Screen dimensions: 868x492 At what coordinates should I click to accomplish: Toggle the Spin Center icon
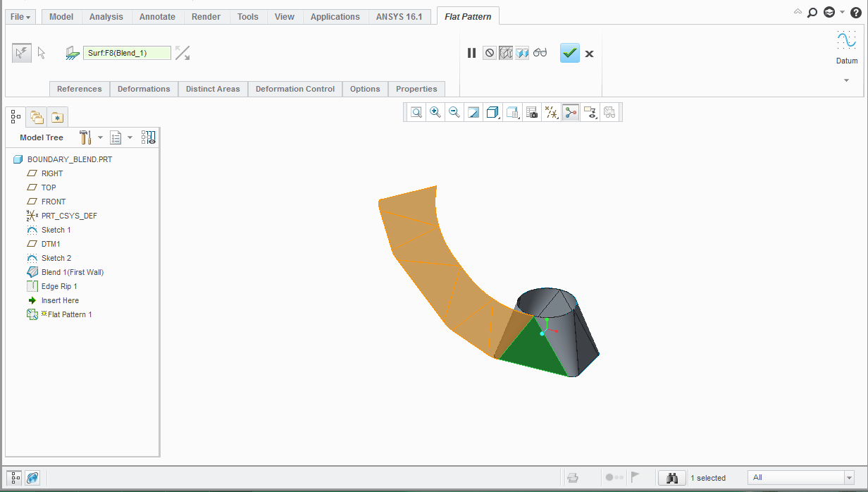[571, 112]
